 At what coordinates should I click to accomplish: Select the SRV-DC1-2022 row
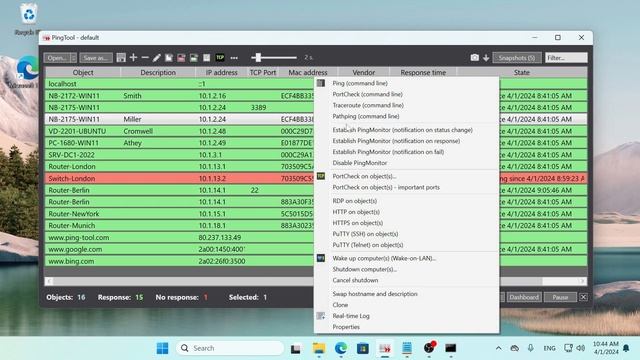pos(316,155)
